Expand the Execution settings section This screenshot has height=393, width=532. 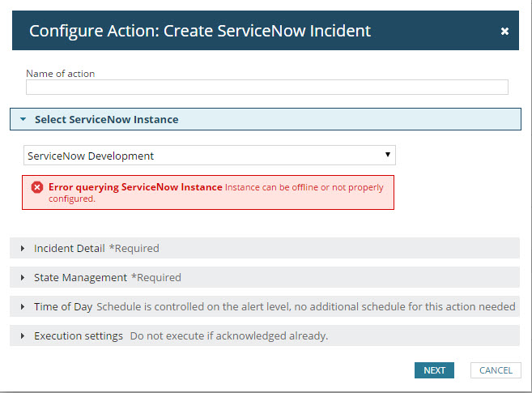[265, 335]
